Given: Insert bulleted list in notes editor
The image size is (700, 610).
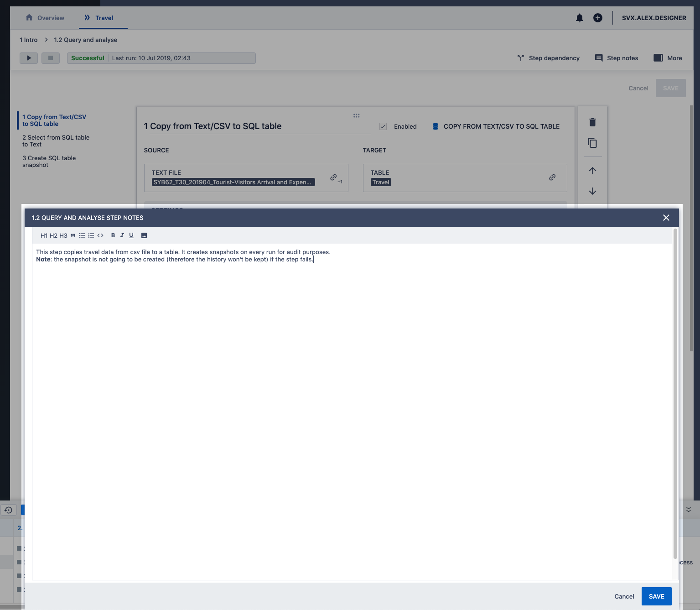Looking at the screenshot, I should 82,235.
